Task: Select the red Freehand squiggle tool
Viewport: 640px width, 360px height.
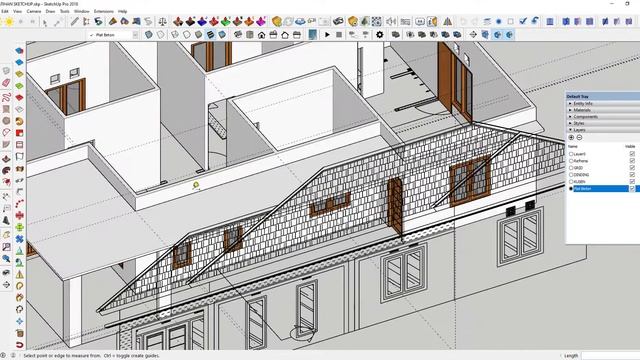Action: coord(6,97)
